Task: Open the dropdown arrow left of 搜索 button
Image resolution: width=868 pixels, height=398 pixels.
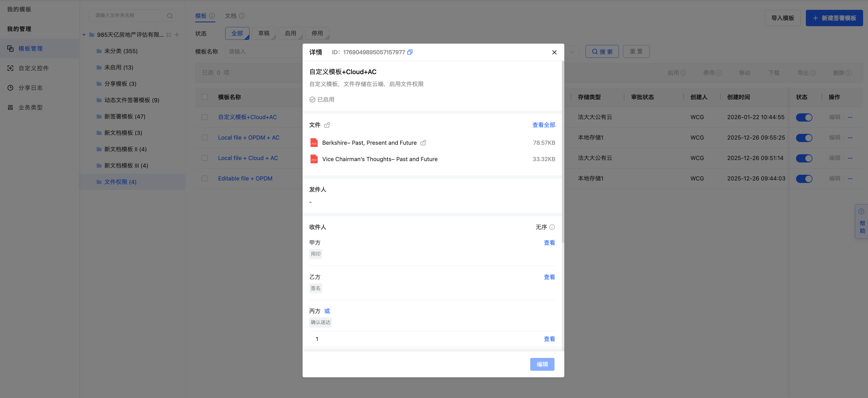Action: [572, 52]
